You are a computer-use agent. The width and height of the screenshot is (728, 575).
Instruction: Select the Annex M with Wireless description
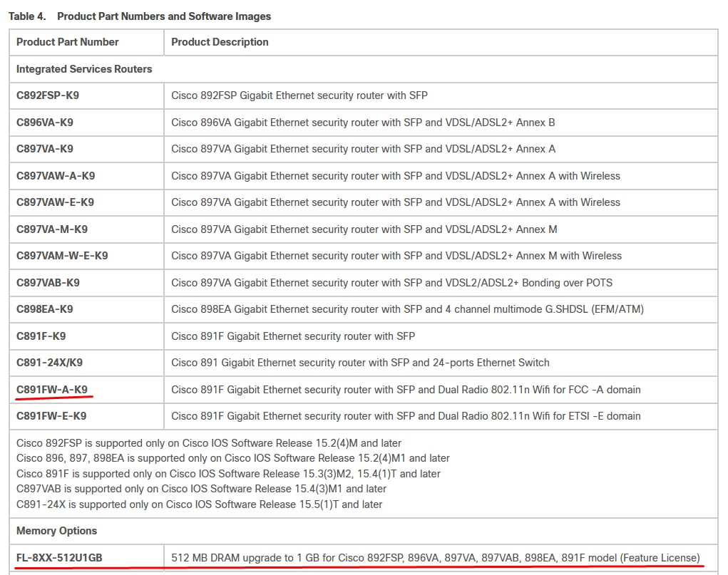(x=396, y=256)
